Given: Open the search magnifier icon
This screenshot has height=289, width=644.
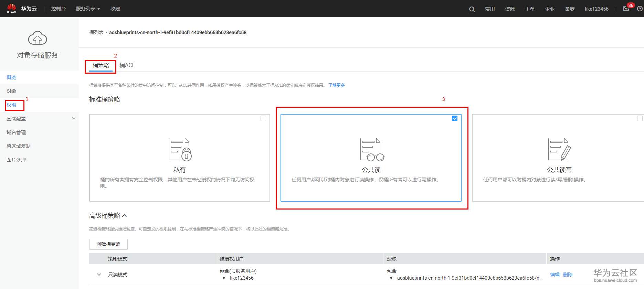Looking at the screenshot, I should click(472, 9).
